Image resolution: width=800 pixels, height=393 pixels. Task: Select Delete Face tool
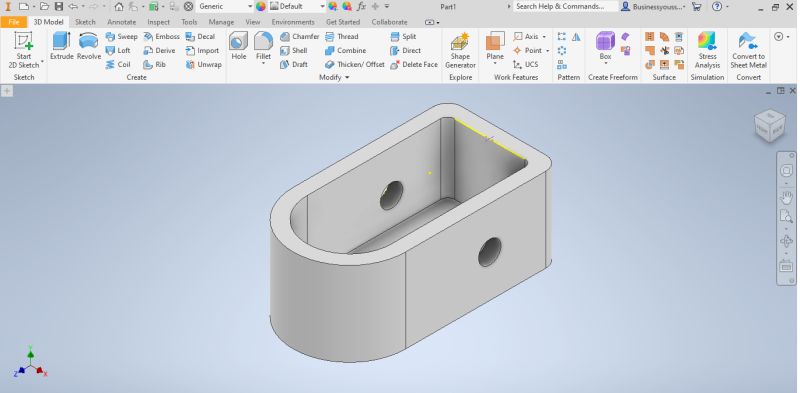click(414, 64)
